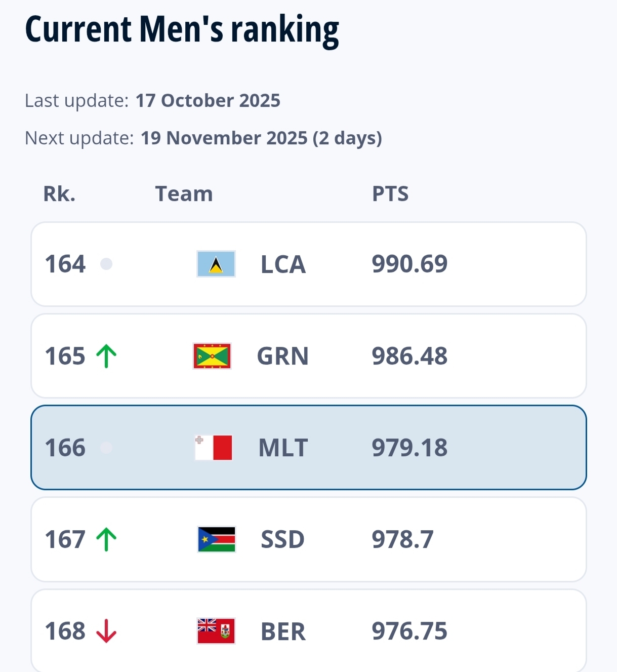Click the Malta flag icon
Screen dimensions: 617x672
coord(214,448)
